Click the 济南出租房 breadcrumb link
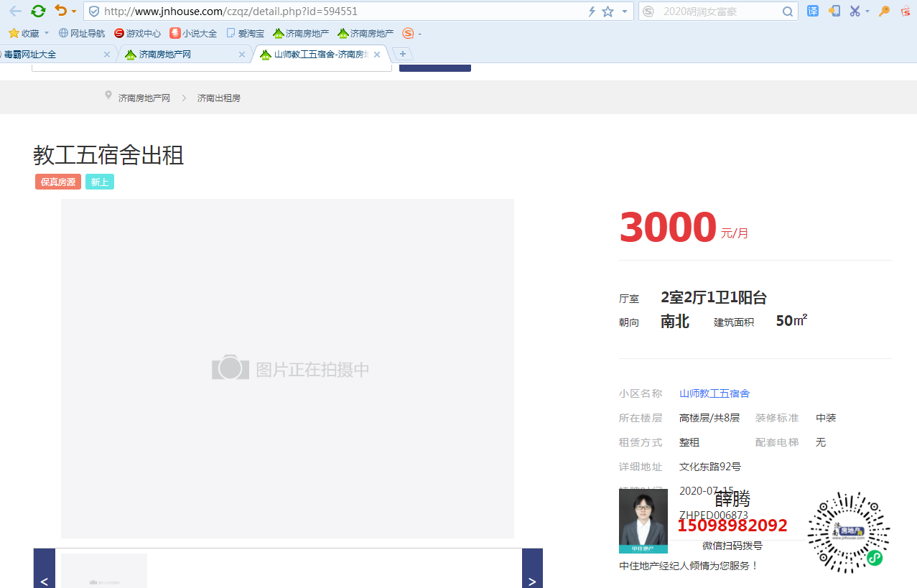 219,98
